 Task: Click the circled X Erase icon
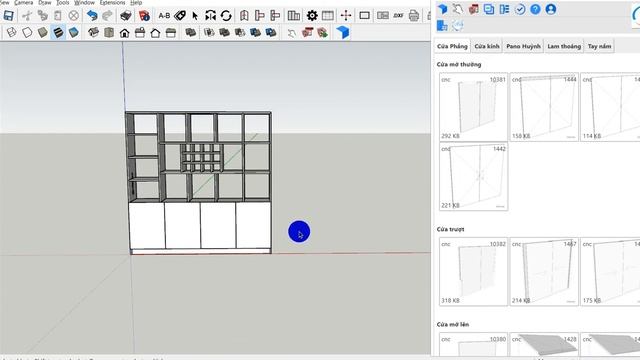tap(73, 16)
